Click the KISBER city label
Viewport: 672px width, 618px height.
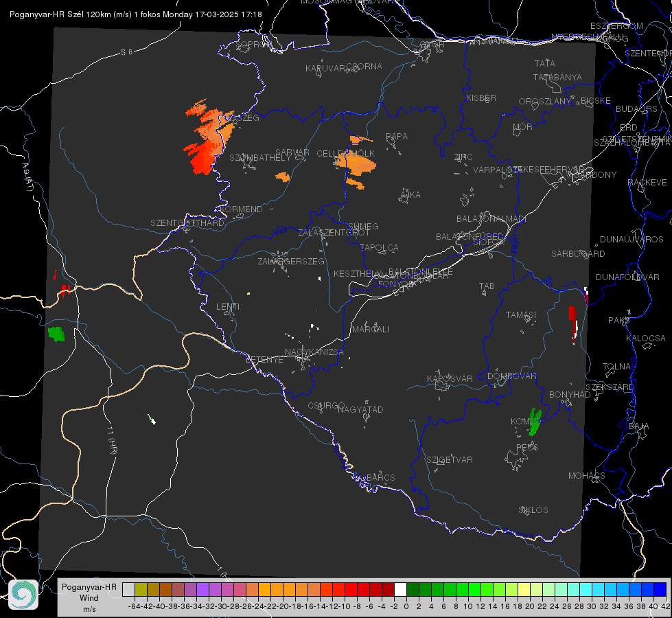(x=481, y=98)
